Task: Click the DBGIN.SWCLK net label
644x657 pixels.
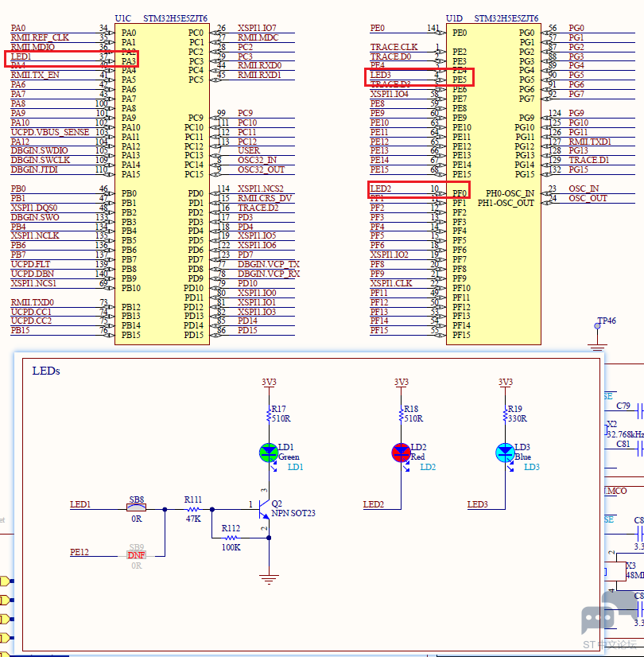Action: point(41,160)
